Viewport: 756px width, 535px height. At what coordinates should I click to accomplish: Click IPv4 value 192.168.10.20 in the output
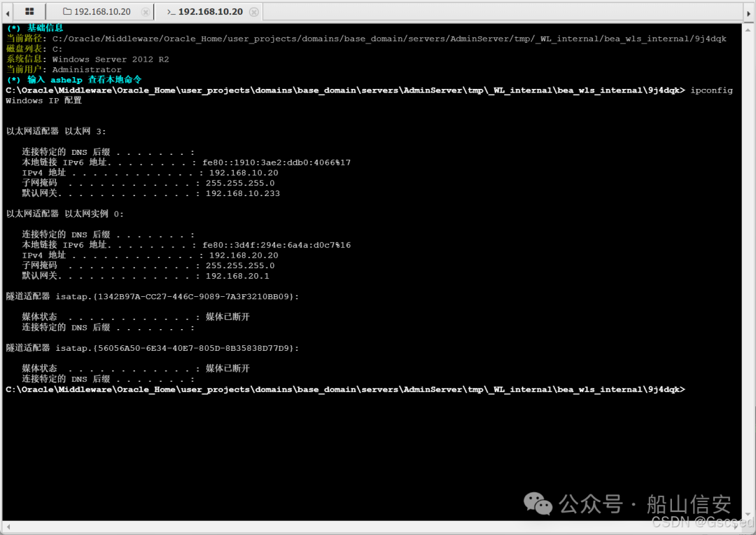click(244, 173)
